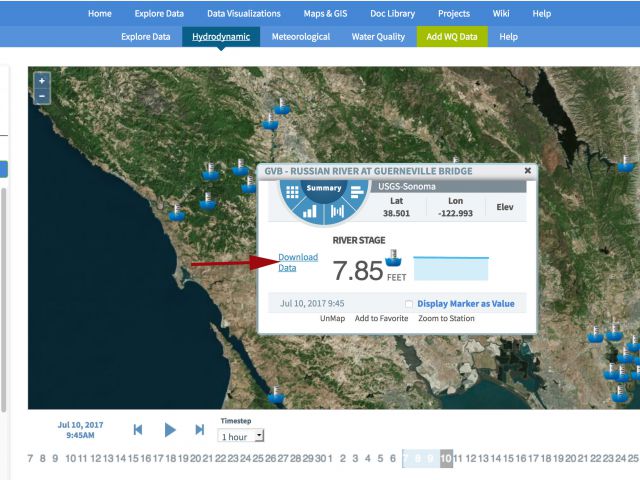640x480 pixels.
Task: Close the GVB Russian River station popup
Action: coord(528,171)
